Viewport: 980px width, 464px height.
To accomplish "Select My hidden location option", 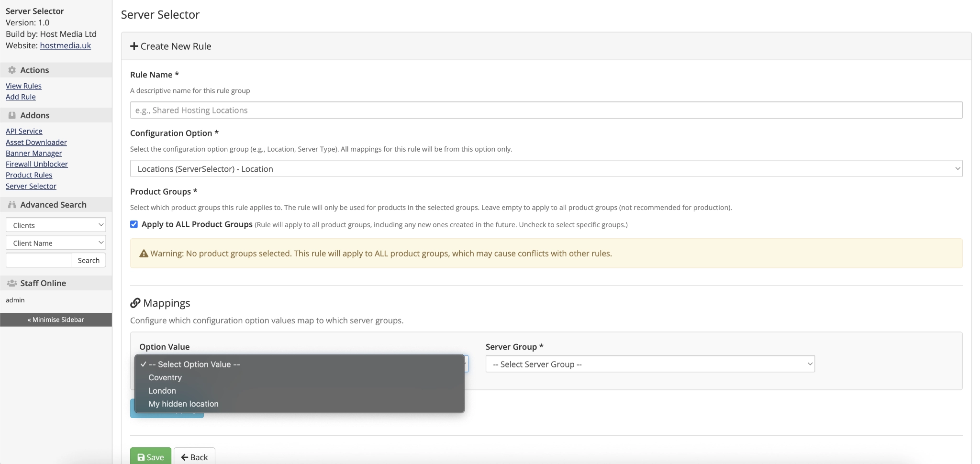I will [x=183, y=404].
